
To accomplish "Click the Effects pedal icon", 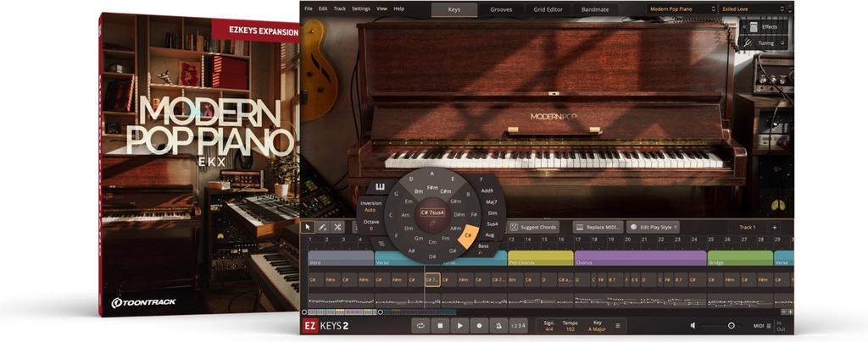I will click(753, 26).
